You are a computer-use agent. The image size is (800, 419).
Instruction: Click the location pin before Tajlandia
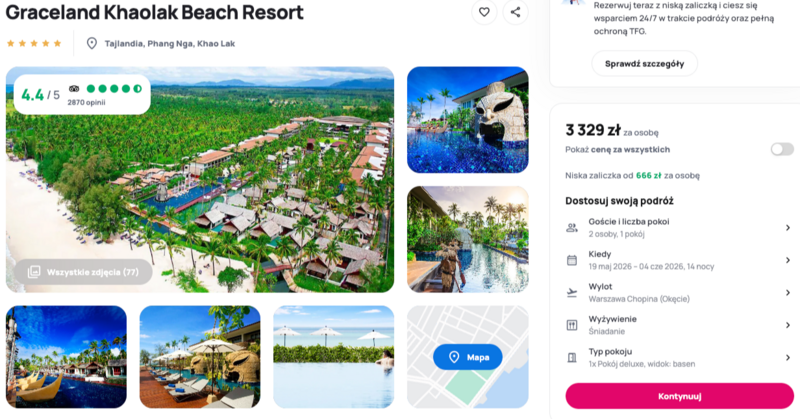coord(92,43)
